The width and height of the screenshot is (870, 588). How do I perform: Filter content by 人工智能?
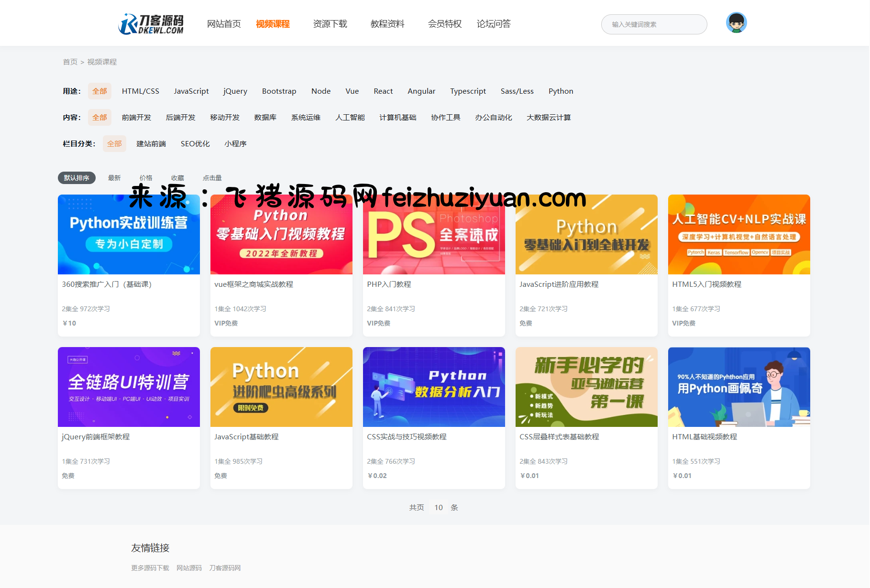point(350,118)
